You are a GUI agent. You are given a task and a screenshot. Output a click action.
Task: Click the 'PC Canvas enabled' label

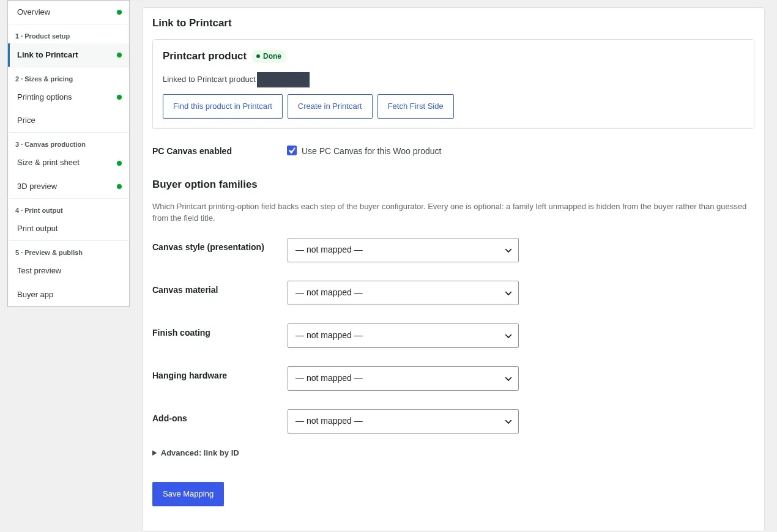coord(192,151)
